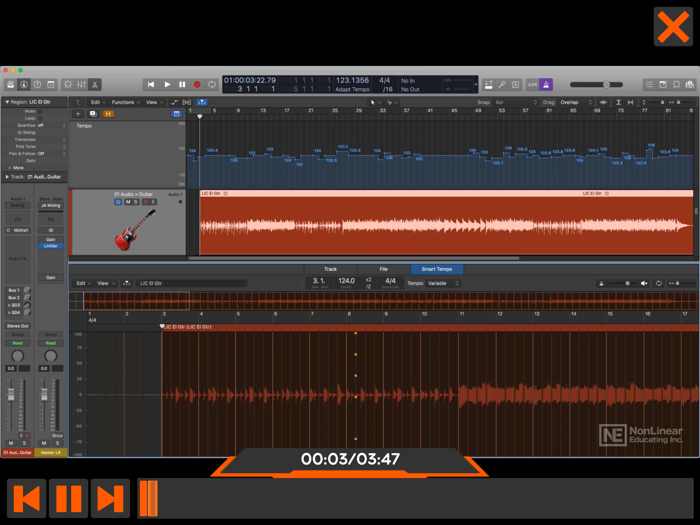This screenshot has width=700, height=525.
Task: Toggle the Count-in 1234 button
Action: (x=532, y=84)
